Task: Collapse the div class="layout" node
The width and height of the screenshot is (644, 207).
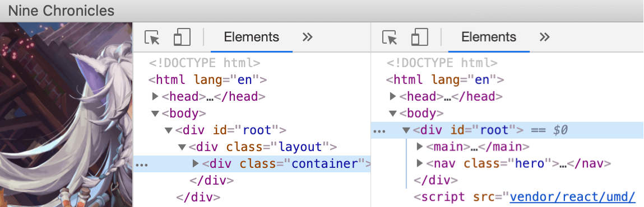Action: click(x=182, y=147)
